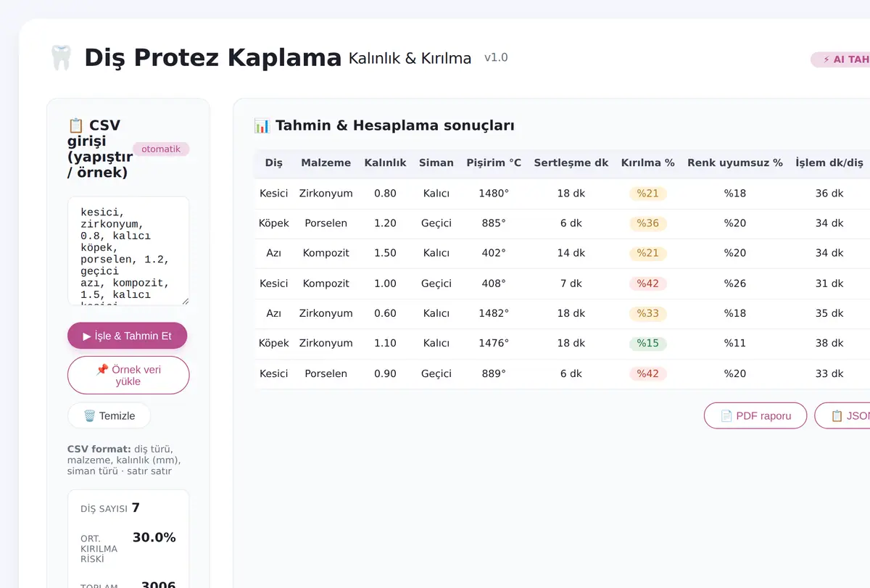
Task: Click the 0.60 thickness cell
Action: tap(386, 313)
